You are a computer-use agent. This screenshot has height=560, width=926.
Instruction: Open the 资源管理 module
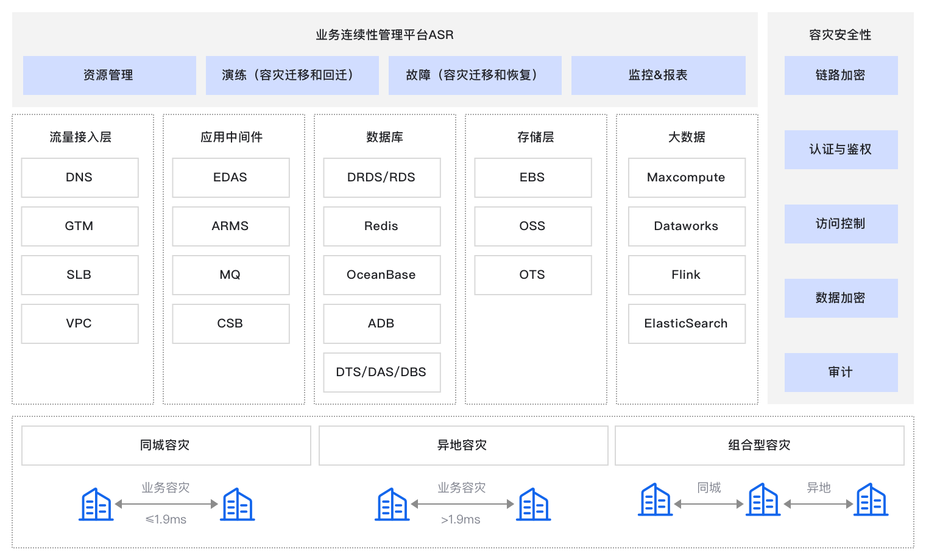tap(110, 75)
